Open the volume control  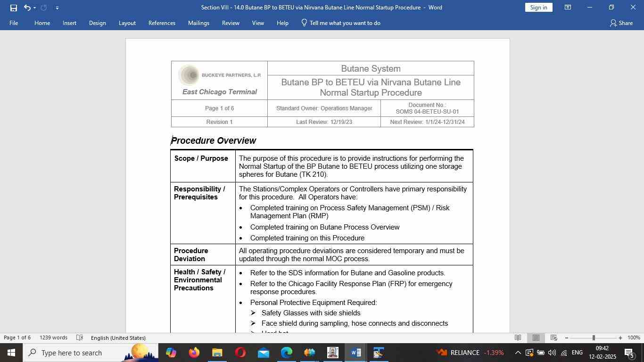(552, 353)
